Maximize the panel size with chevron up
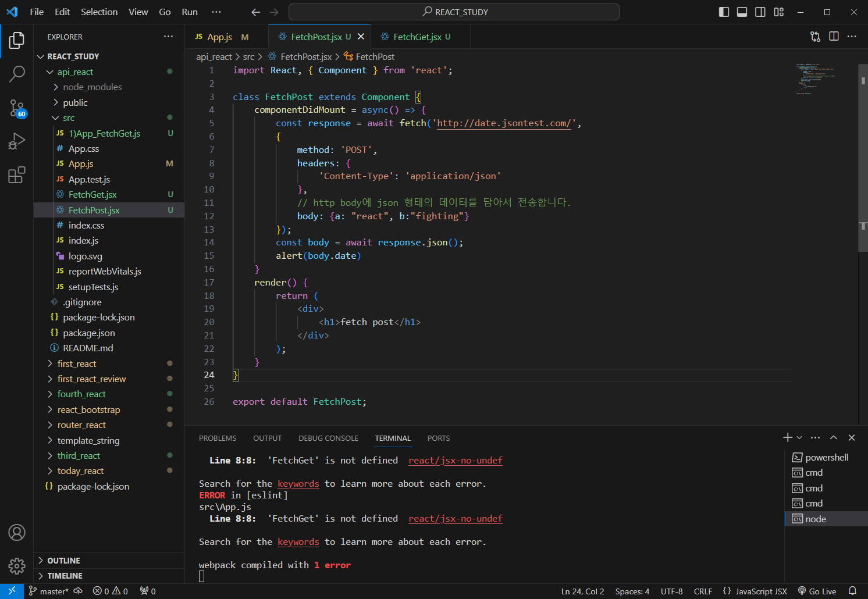The width and height of the screenshot is (868, 599). (x=834, y=437)
